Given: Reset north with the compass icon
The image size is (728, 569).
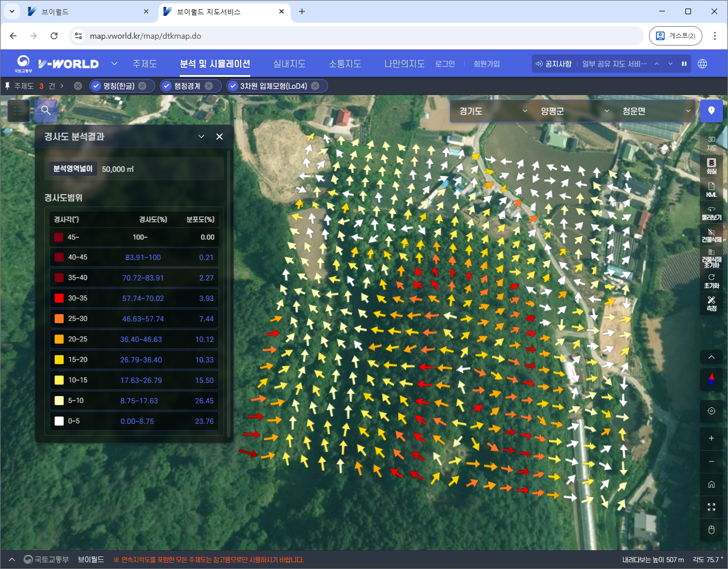Looking at the screenshot, I should click(x=711, y=380).
